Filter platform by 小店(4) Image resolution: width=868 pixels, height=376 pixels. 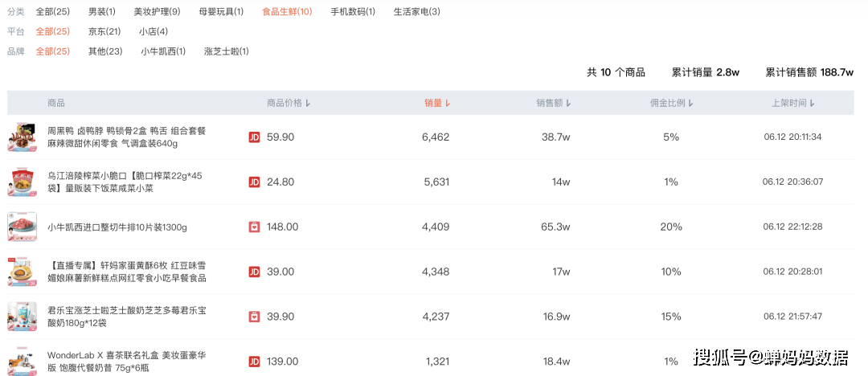coord(154,31)
